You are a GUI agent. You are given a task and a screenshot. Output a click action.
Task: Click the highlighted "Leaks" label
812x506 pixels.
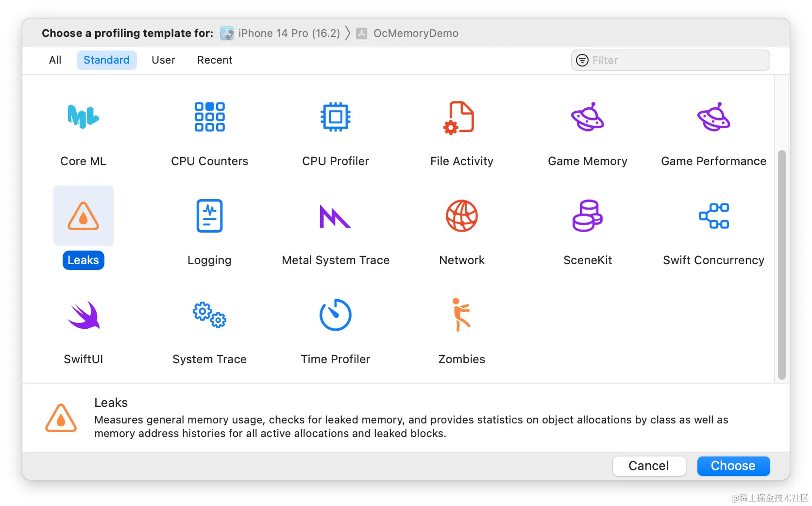[83, 260]
